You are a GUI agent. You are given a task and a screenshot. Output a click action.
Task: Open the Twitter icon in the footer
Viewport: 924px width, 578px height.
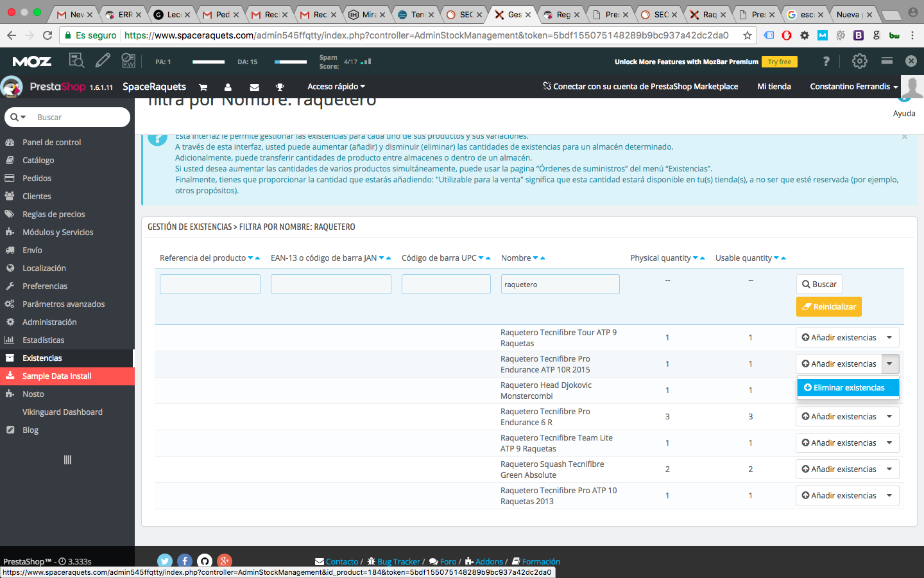[165, 561]
